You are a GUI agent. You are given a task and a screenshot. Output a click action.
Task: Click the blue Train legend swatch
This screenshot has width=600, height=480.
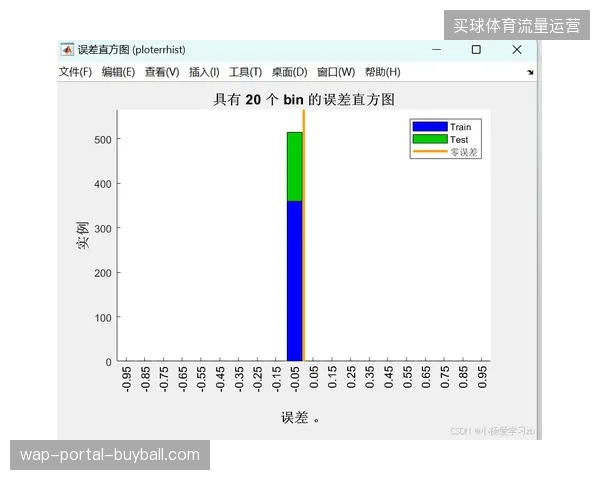pos(430,127)
